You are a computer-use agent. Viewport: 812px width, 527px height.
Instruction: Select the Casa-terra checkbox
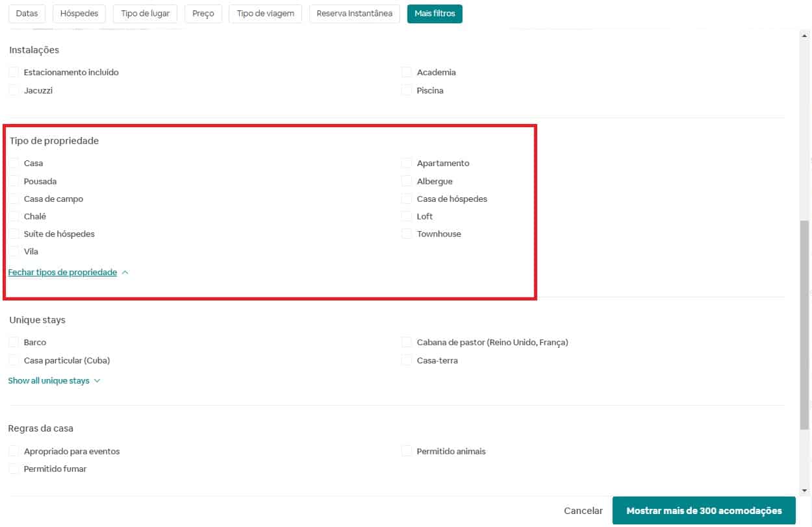point(407,360)
